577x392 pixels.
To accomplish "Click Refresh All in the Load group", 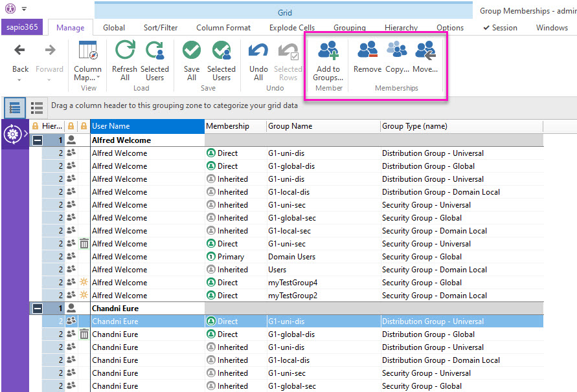I will [x=125, y=60].
